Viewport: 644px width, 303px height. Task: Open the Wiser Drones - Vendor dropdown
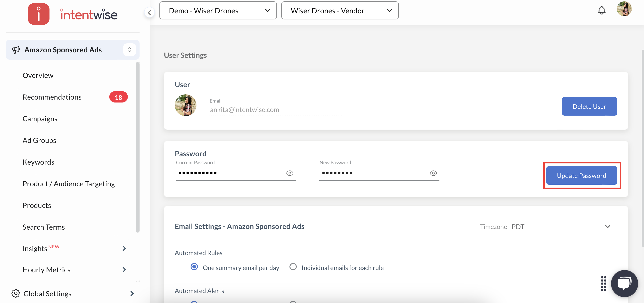[x=340, y=11]
